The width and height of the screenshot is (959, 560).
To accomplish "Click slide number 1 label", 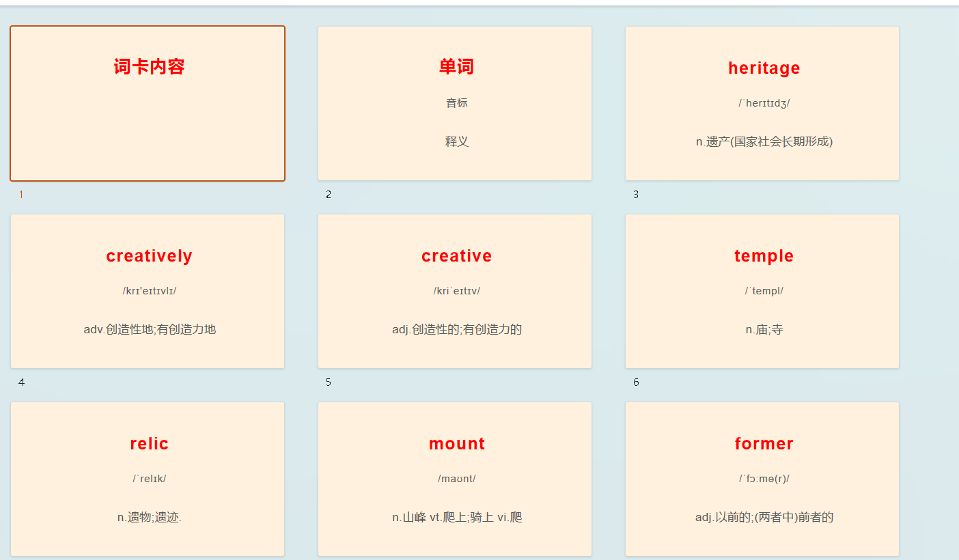I will coord(21,195).
